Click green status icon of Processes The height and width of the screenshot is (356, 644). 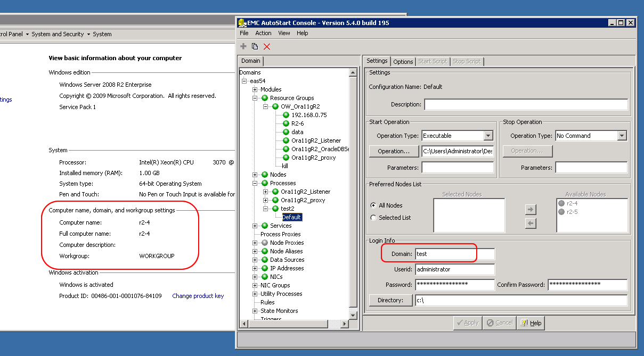tap(264, 183)
